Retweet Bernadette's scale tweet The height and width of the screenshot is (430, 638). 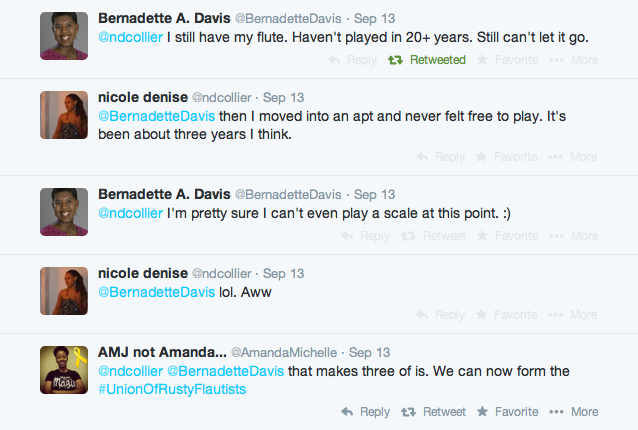(433, 236)
